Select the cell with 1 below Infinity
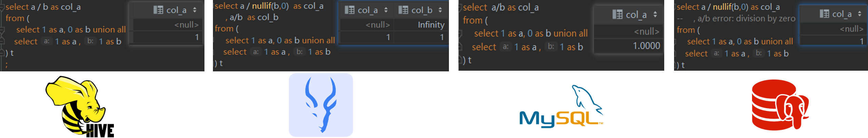This screenshot has width=868, height=138. (x=421, y=37)
